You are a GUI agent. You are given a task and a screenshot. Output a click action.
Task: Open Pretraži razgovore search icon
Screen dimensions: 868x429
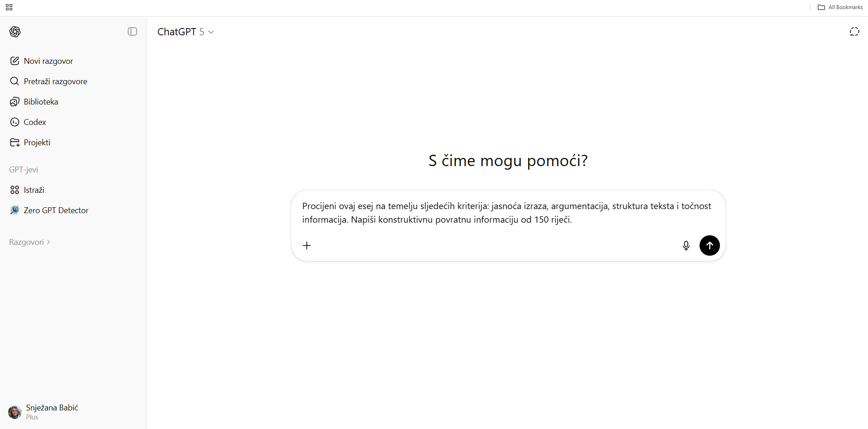[x=14, y=81]
